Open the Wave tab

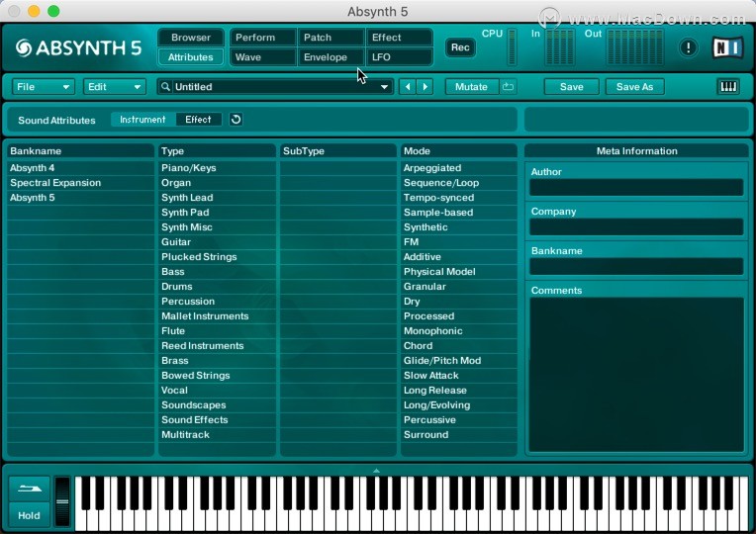pyautogui.click(x=263, y=57)
